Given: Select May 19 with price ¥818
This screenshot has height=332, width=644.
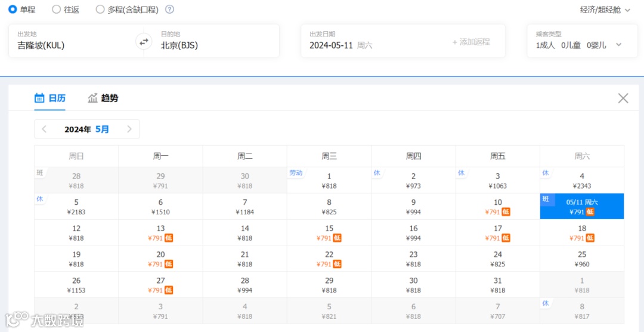Looking at the screenshot, I should pyautogui.click(x=76, y=259).
